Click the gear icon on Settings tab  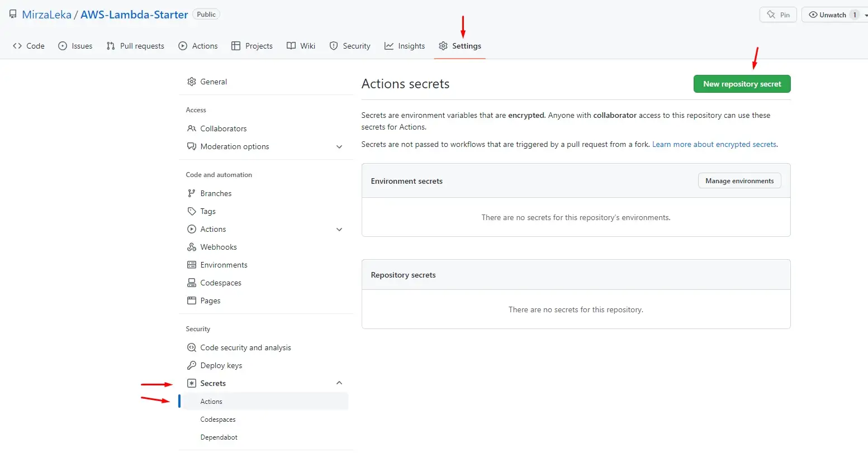click(x=443, y=46)
